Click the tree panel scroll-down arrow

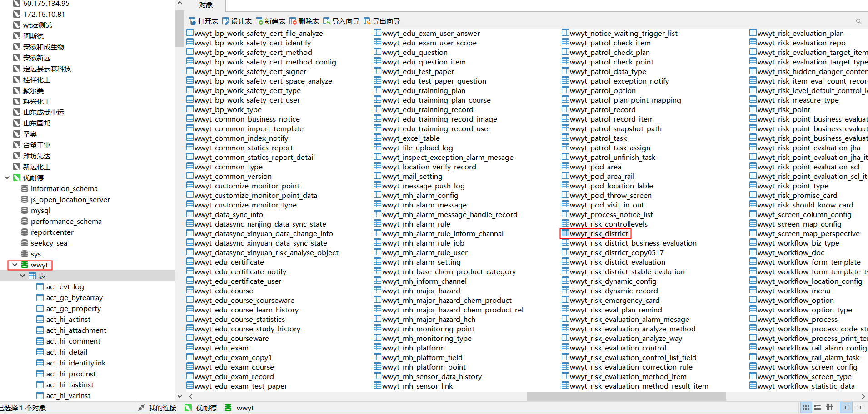point(180,396)
